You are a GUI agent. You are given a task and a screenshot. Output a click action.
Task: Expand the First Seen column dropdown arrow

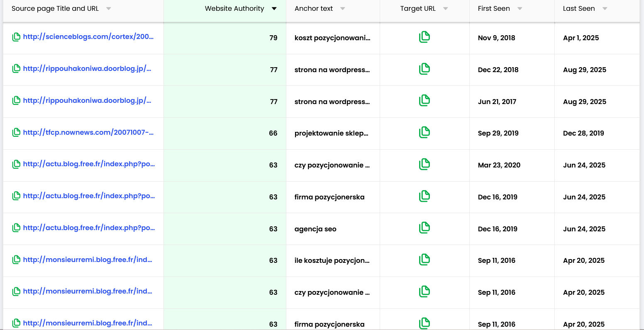click(520, 9)
